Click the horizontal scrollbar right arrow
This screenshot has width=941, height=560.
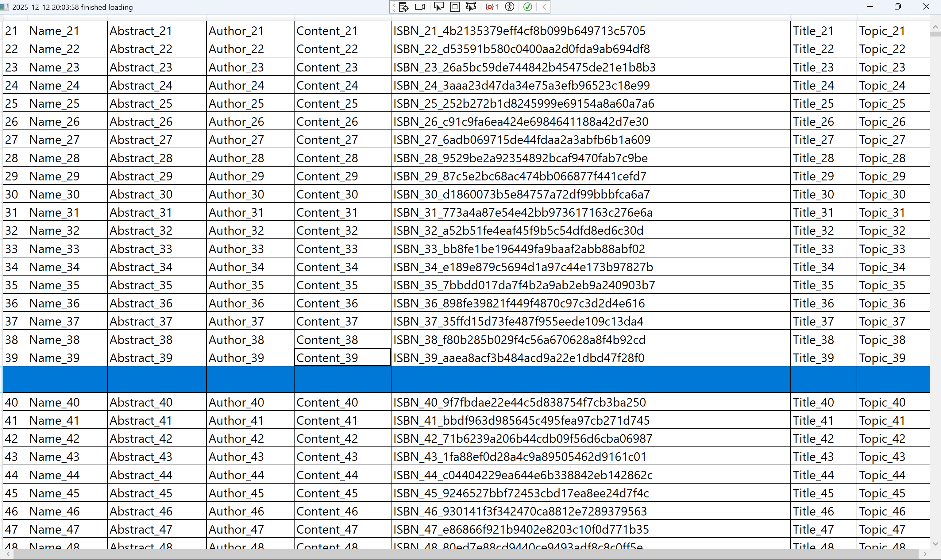click(x=925, y=554)
